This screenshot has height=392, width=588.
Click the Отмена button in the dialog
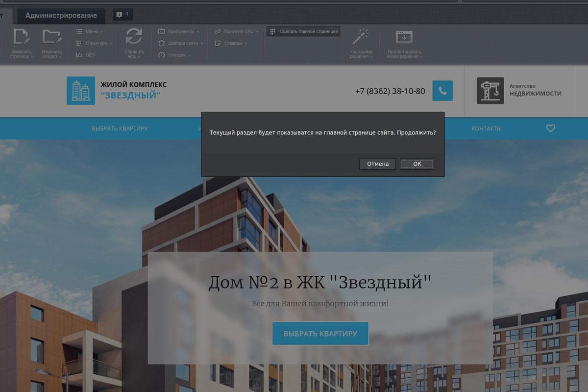[x=378, y=164]
